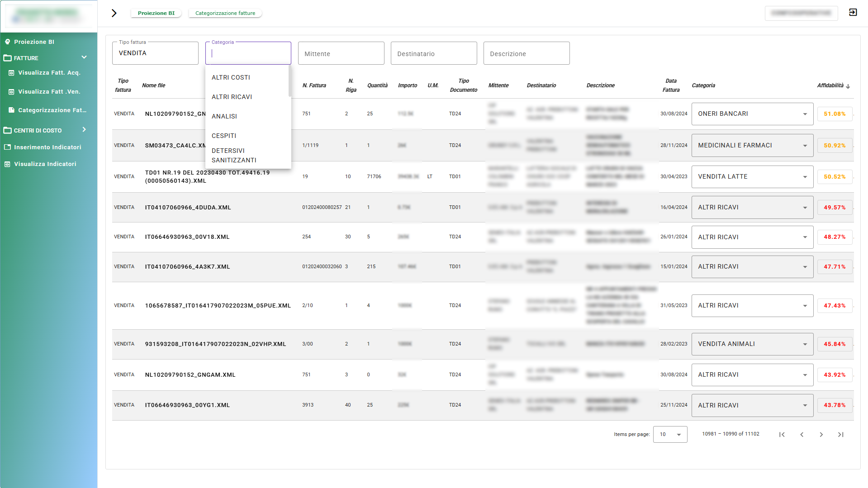
Task: Click the Proiezione BI sidebar icon
Action: tap(8, 42)
